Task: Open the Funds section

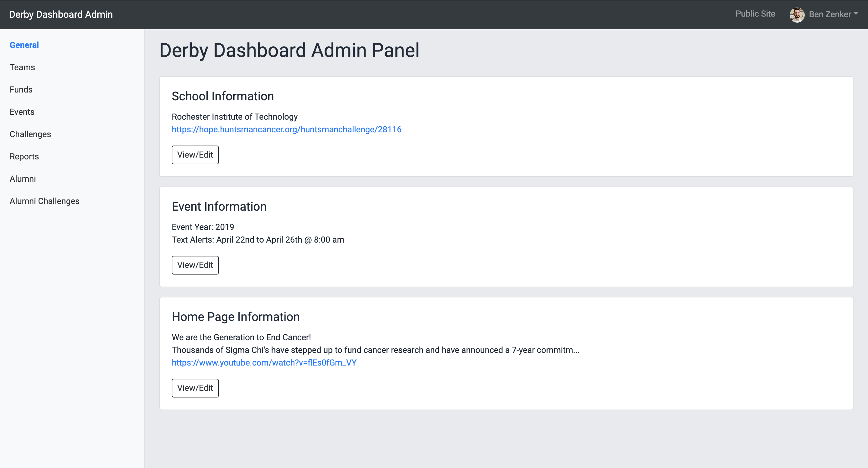Action: point(21,89)
